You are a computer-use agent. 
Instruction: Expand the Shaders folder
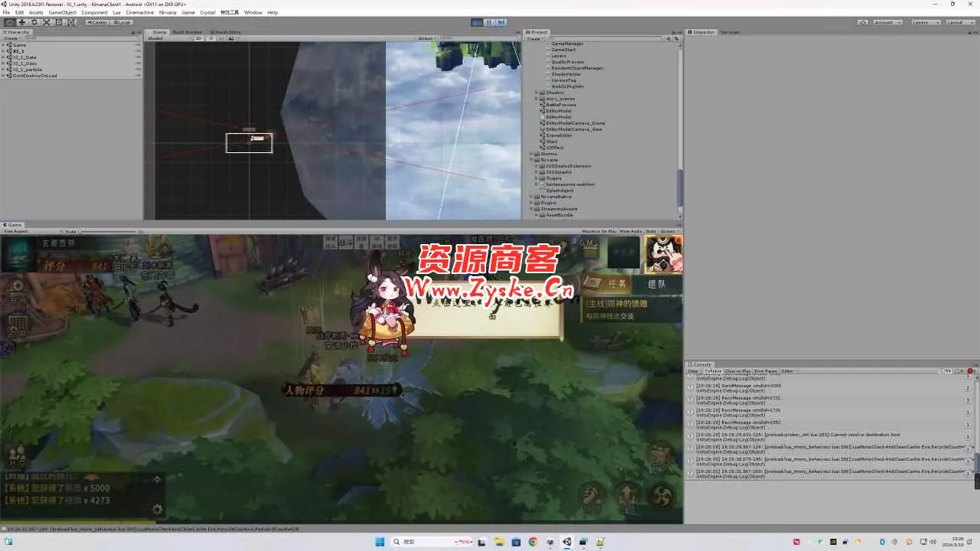(x=537, y=93)
